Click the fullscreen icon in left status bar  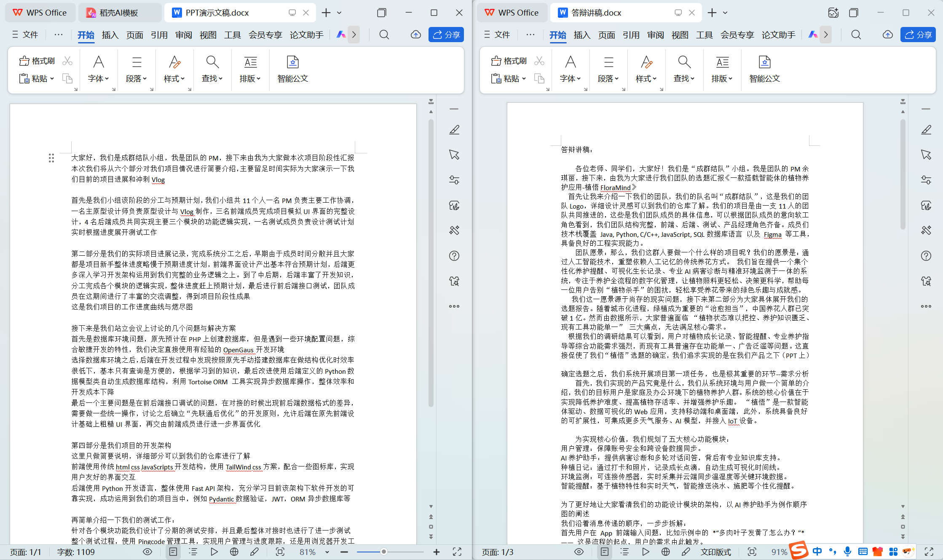tap(457, 552)
